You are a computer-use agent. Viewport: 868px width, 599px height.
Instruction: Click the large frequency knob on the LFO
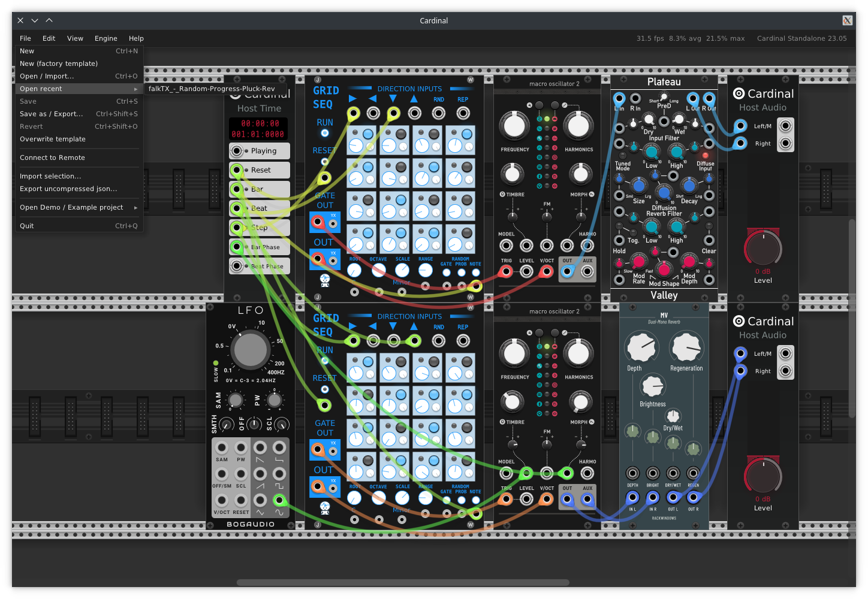click(251, 350)
